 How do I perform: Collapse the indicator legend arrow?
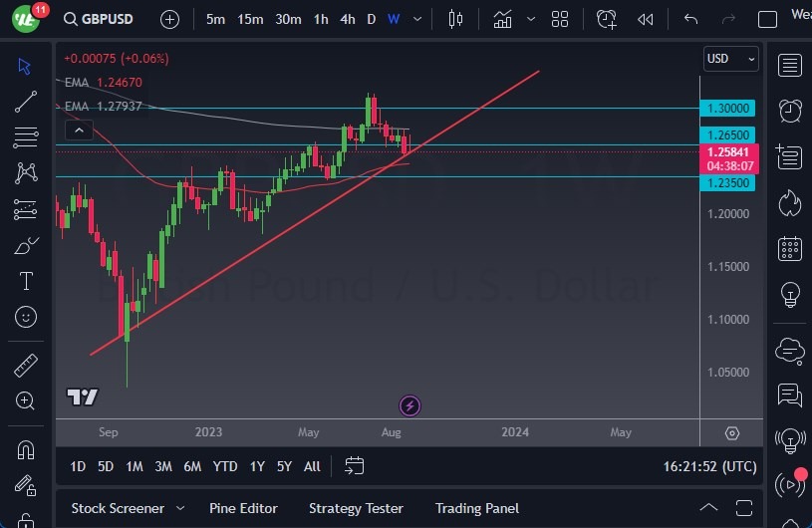pos(78,130)
